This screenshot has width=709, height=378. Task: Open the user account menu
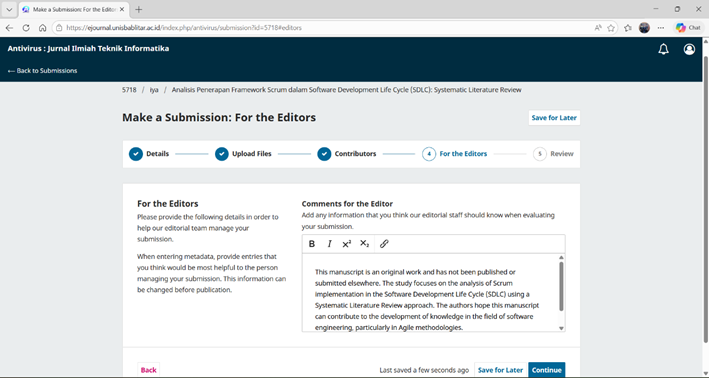click(689, 49)
